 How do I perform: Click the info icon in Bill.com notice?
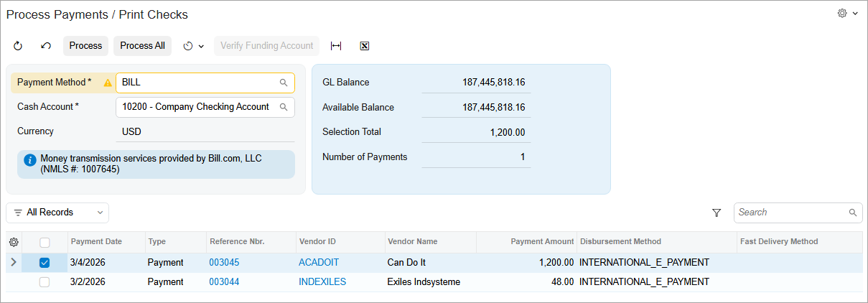click(30, 160)
